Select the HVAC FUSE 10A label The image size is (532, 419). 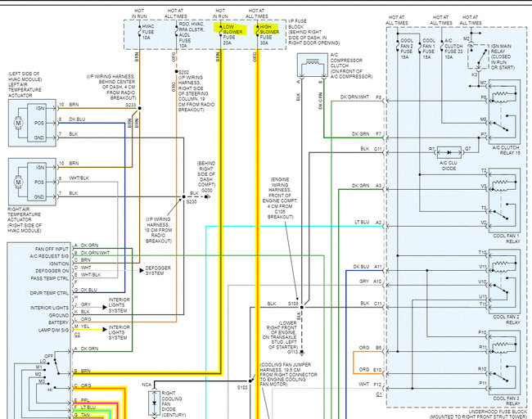click(x=148, y=32)
